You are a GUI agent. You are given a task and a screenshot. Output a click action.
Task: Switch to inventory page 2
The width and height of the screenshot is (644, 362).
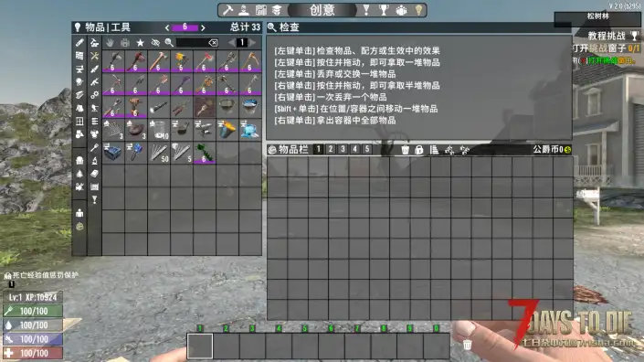click(330, 149)
